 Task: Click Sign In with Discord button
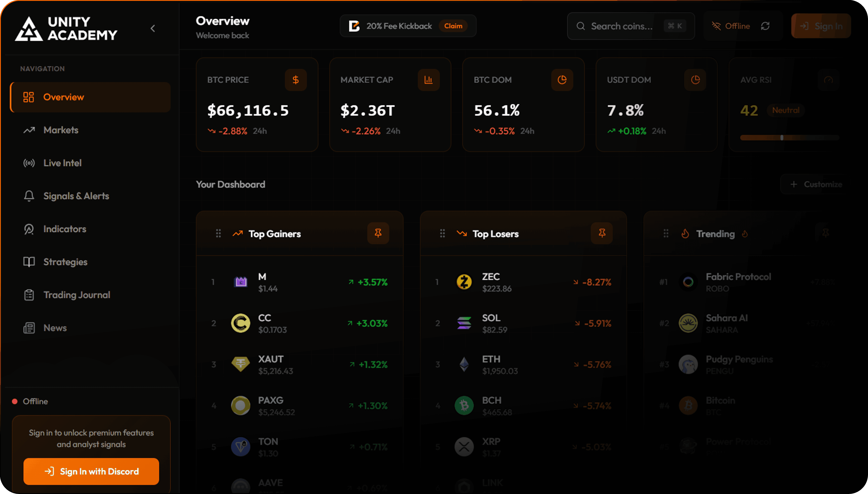coord(91,471)
